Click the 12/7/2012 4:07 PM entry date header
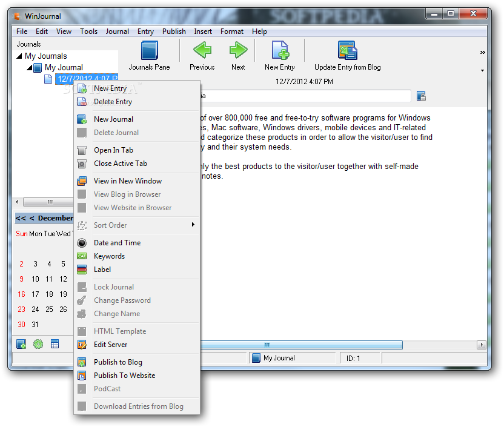The image size is (504, 427). pyautogui.click(x=304, y=82)
